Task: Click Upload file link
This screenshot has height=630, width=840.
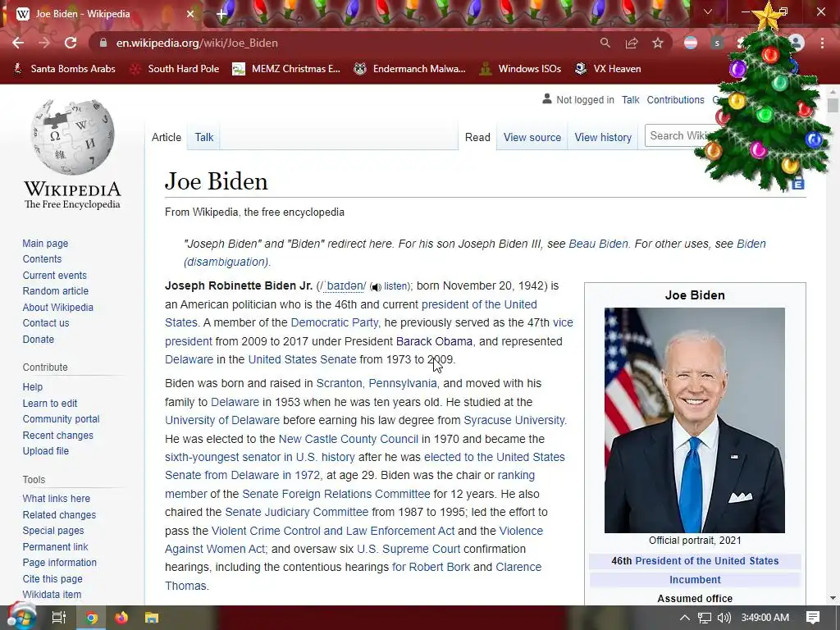Action: click(46, 451)
